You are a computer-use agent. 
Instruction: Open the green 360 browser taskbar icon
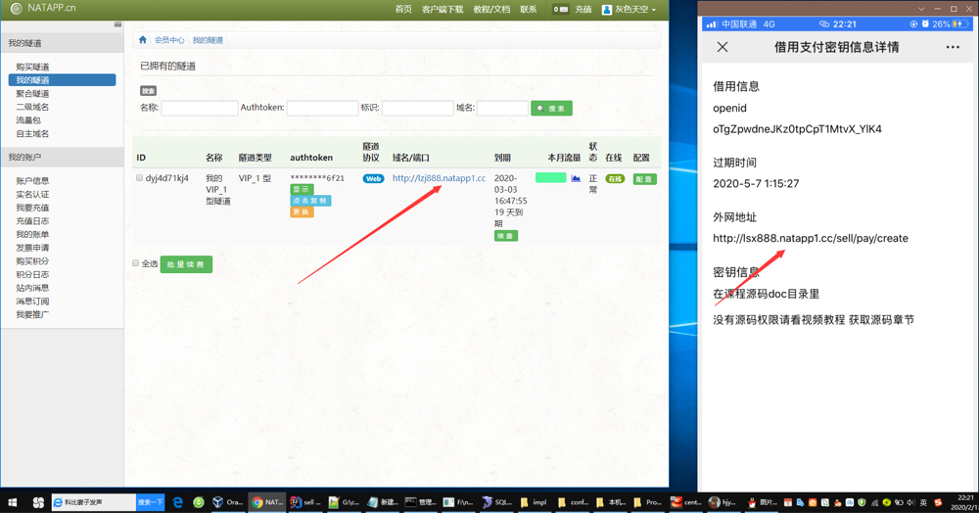[198, 502]
